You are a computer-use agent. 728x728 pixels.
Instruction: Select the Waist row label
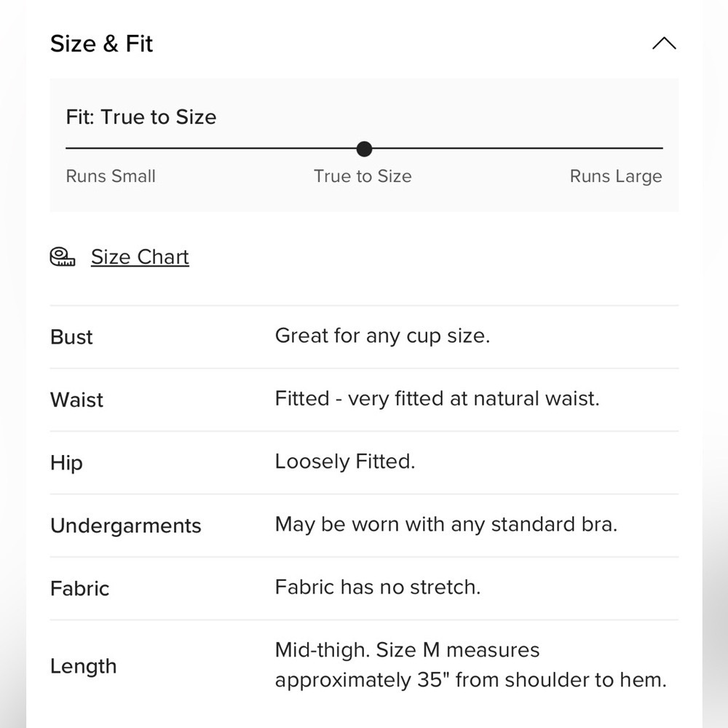(76, 400)
